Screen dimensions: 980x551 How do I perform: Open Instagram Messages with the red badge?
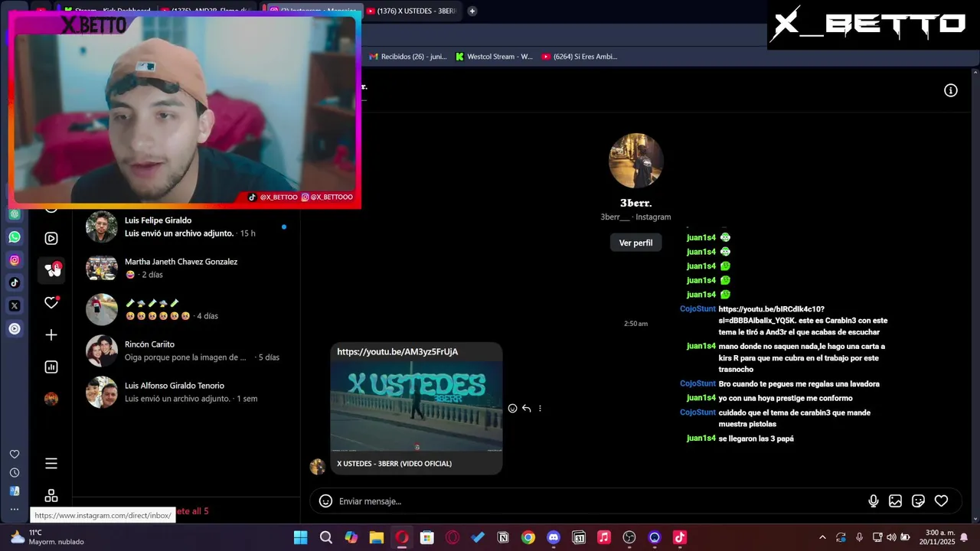point(51,269)
